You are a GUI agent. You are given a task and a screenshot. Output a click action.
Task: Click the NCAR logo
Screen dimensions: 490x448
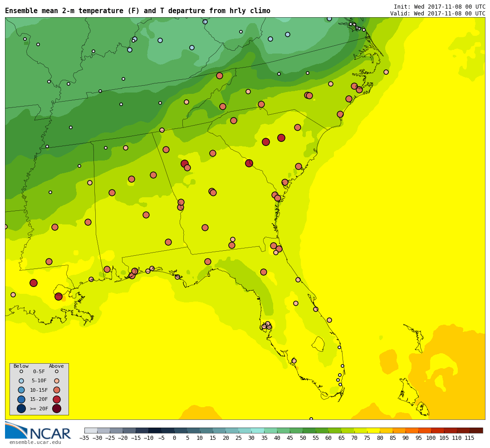coord(38,431)
